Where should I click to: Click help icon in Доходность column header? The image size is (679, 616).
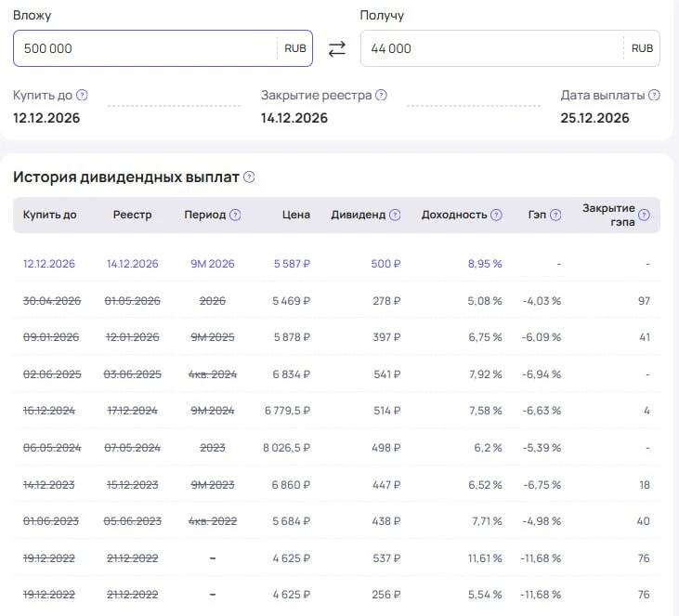(496, 215)
